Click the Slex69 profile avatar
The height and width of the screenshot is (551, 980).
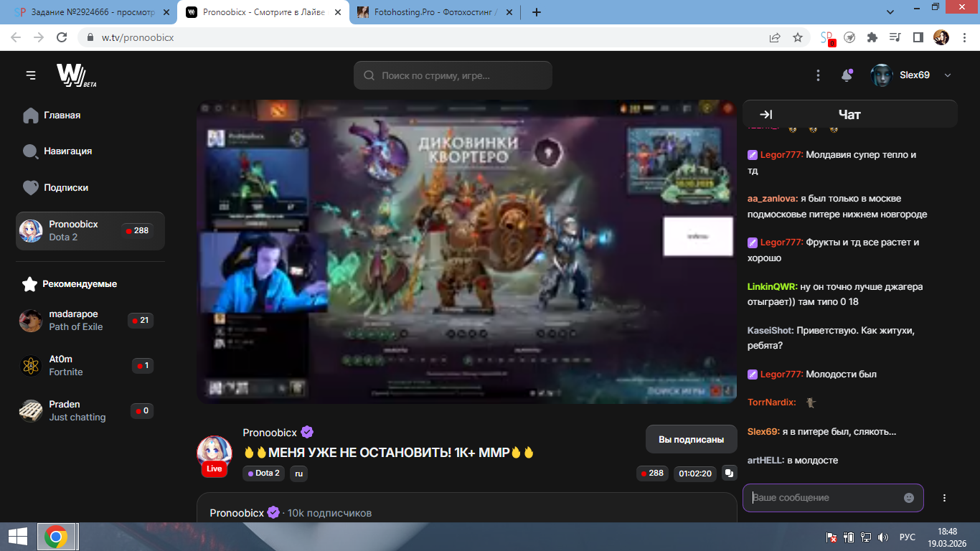tap(881, 75)
